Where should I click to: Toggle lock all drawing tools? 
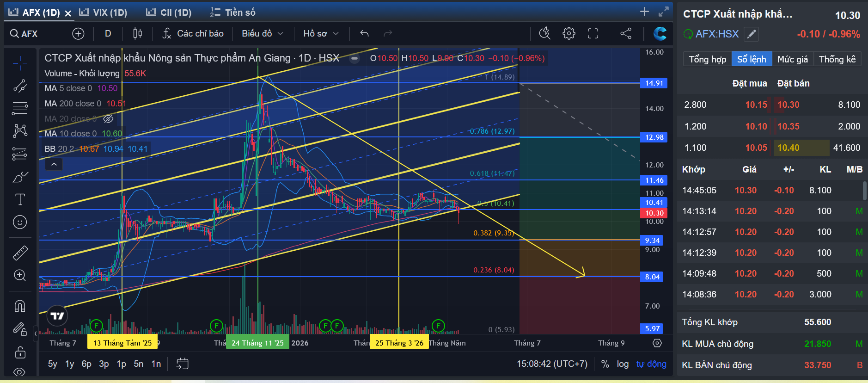20,352
